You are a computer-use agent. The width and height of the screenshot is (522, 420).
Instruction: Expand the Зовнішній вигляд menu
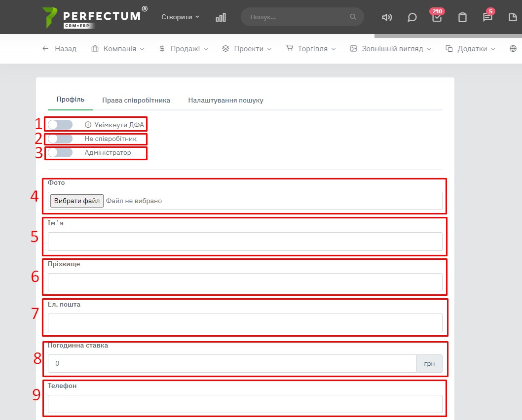click(390, 49)
